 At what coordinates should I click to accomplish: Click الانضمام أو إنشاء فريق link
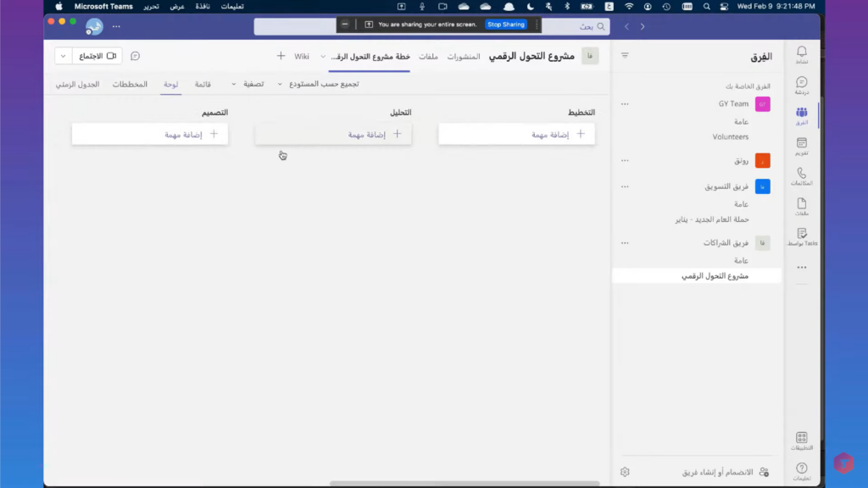point(717,472)
